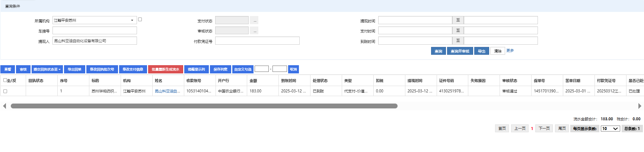
Task: Focus the 支付时间 start date field
Action: click(x=415, y=31)
